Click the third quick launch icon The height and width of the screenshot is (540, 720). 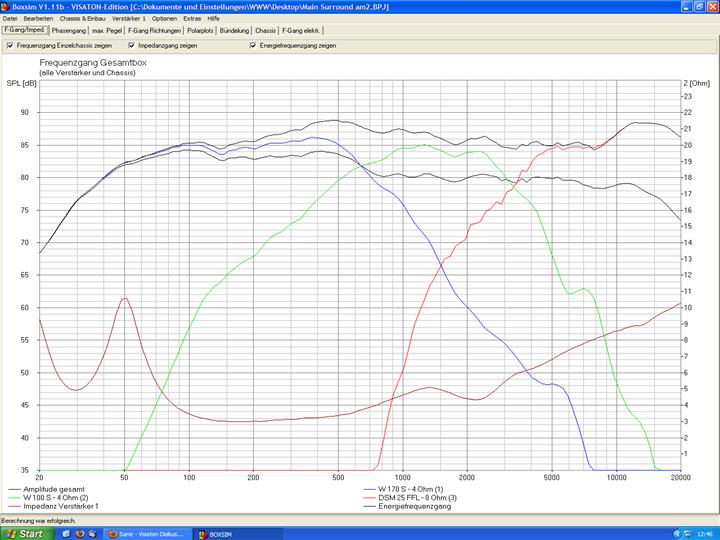point(92,533)
